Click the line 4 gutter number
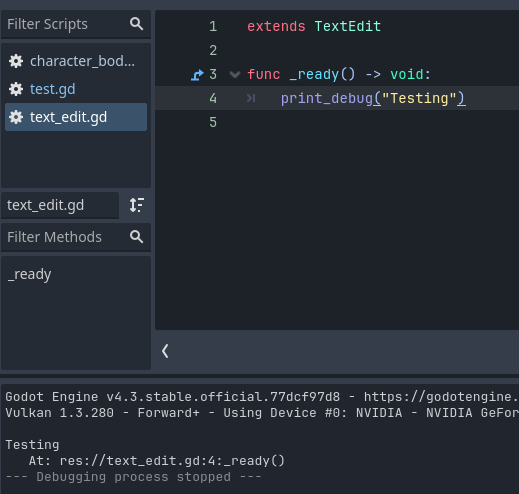The image size is (519, 494). coord(213,99)
